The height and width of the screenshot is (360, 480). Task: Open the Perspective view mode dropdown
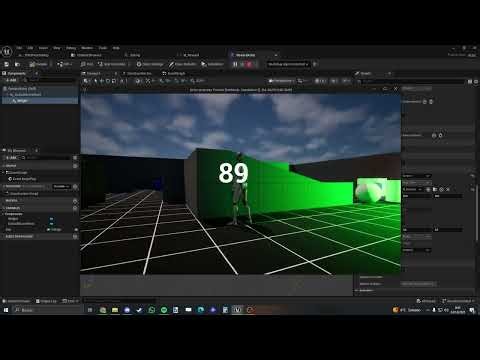click(x=281, y=81)
